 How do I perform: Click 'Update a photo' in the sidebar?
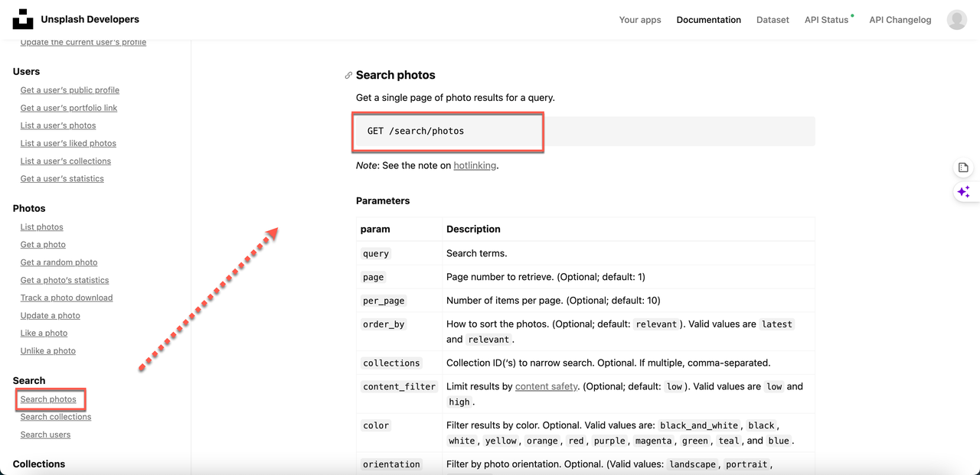51,316
